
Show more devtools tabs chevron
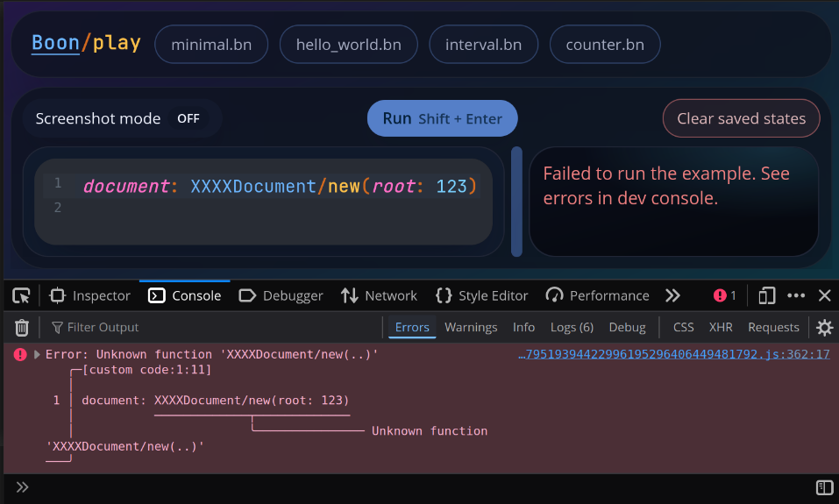[672, 295]
